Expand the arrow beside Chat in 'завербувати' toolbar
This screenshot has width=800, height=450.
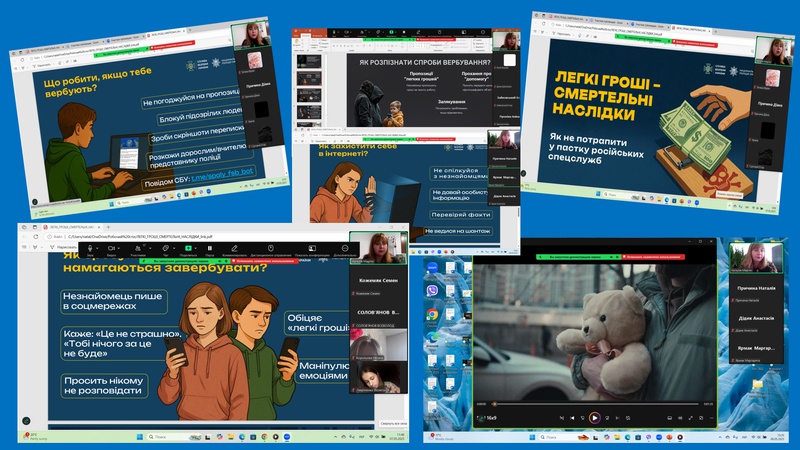click(173, 248)
